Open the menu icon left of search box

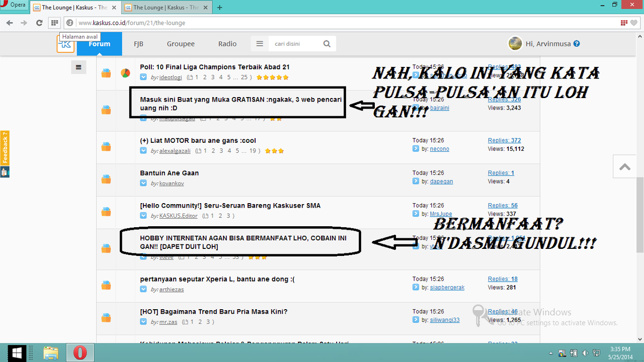click(260, 44)
